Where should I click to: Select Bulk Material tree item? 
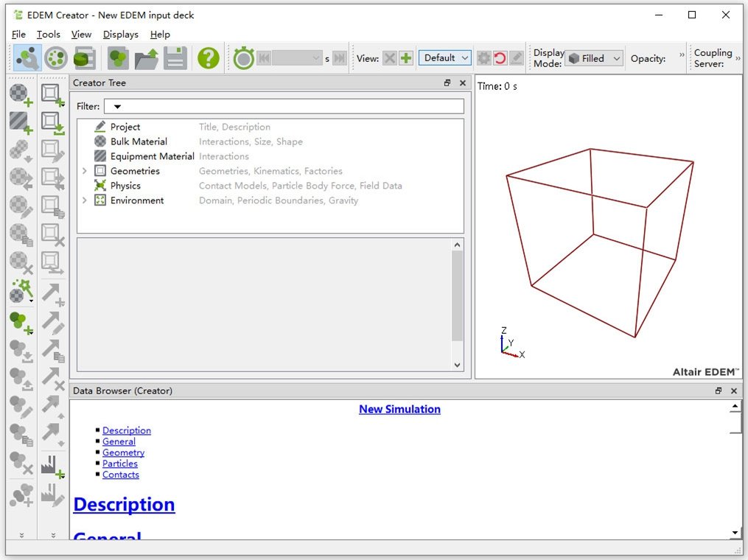click(139, 141)
